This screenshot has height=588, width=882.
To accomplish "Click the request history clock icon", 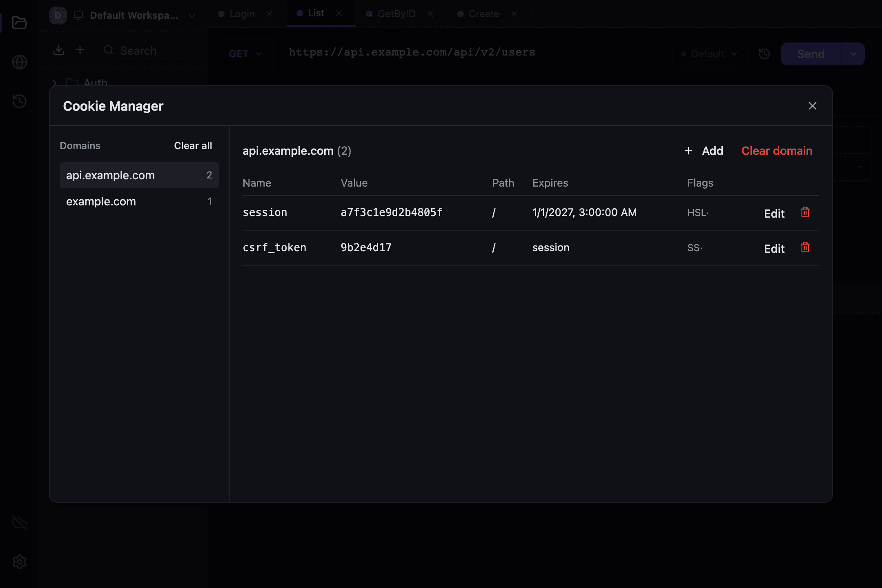I will pos(764,54).
